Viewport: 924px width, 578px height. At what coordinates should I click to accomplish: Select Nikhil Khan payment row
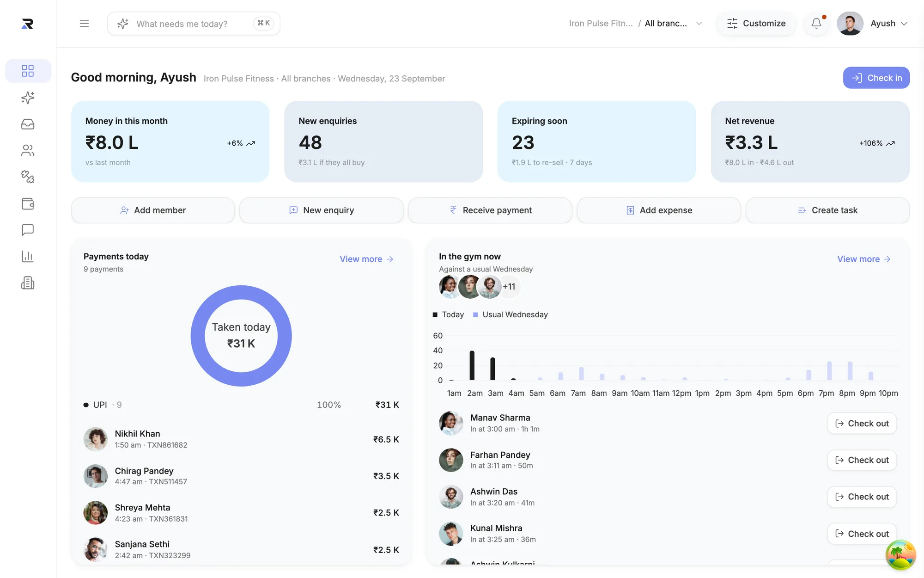click(x=241, y=439)
